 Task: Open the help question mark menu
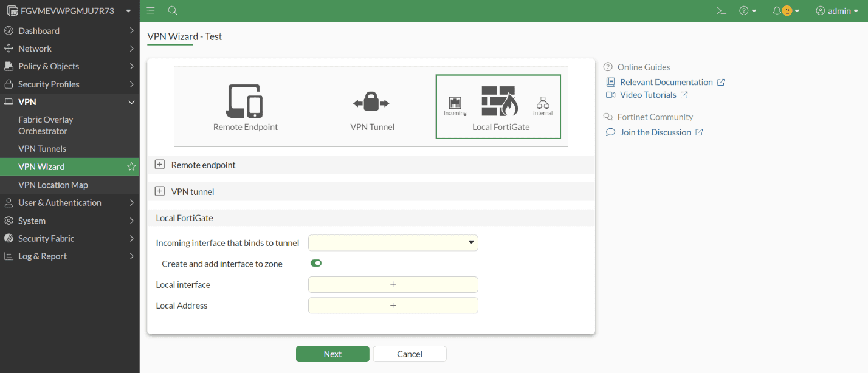click(x=748, y=11)
